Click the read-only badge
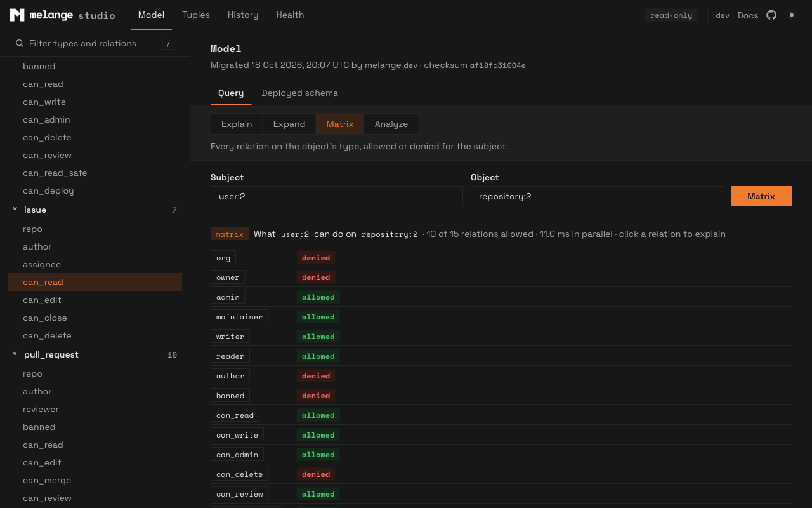This screenshot has height=508, width=812. tap(671, 15)
